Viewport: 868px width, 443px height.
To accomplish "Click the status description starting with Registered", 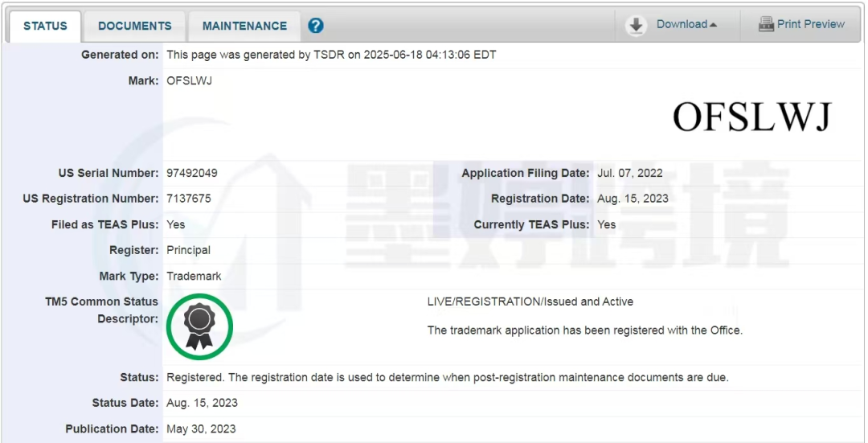I will click(x=448, y=377).
